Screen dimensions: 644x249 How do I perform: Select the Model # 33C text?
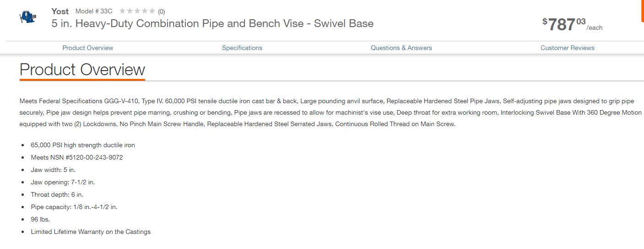point(94,11)
